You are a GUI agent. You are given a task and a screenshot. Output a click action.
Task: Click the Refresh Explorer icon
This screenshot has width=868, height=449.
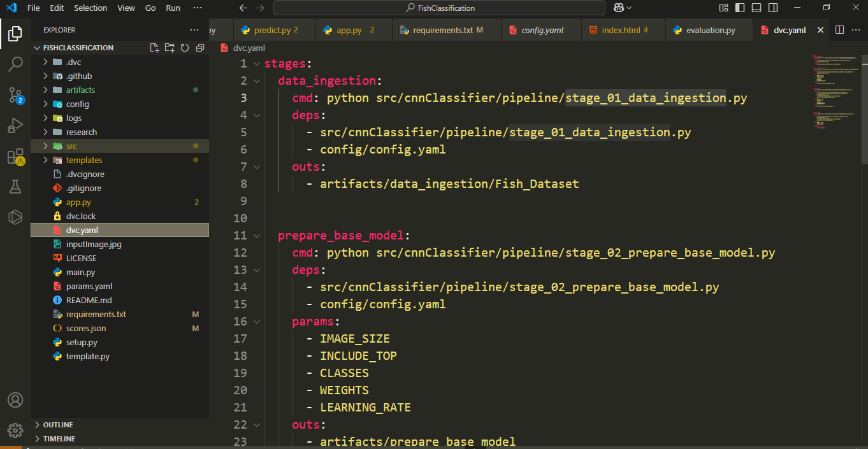point(185,48)
